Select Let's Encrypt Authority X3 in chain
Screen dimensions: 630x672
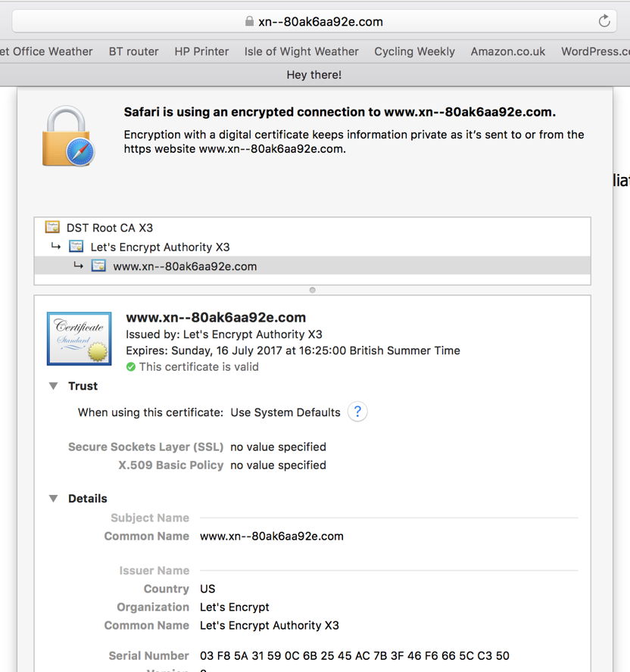click(160, 247)
